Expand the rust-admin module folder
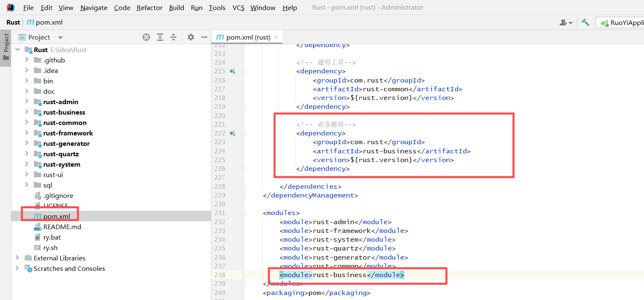Screen dimensions: 644x300 (27, 102)
